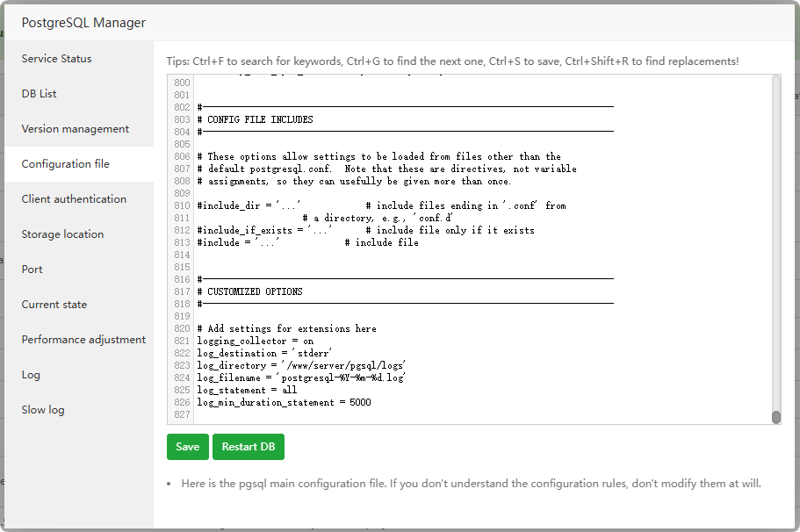The height and width of the screenshot is (532, 800).
Task: Switch to the DB List section
Action: point(40,94)
